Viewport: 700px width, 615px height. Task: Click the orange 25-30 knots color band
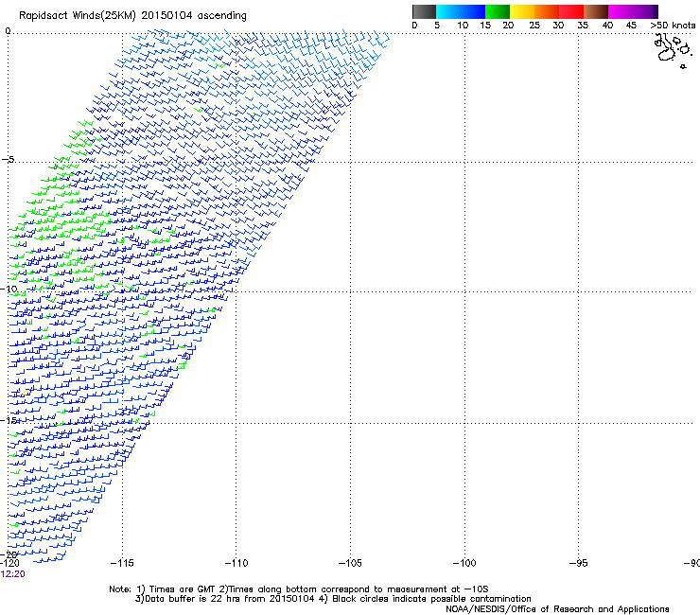click(x=547, y=11)
